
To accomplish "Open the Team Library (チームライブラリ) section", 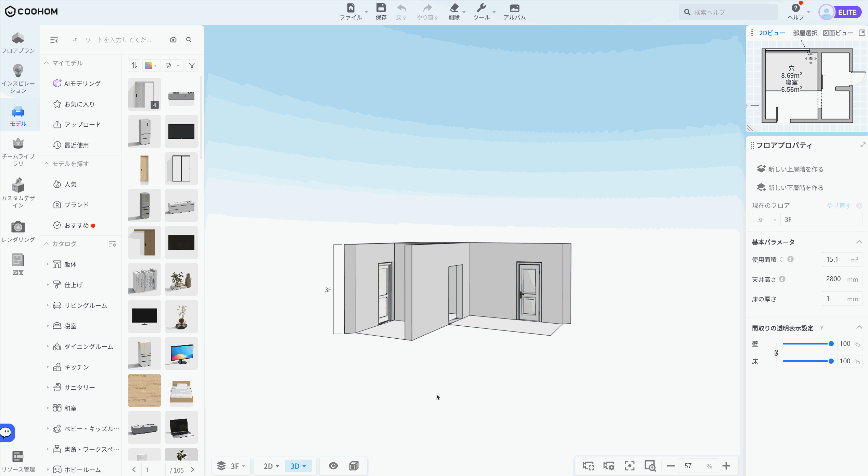I will pos(18,152).
